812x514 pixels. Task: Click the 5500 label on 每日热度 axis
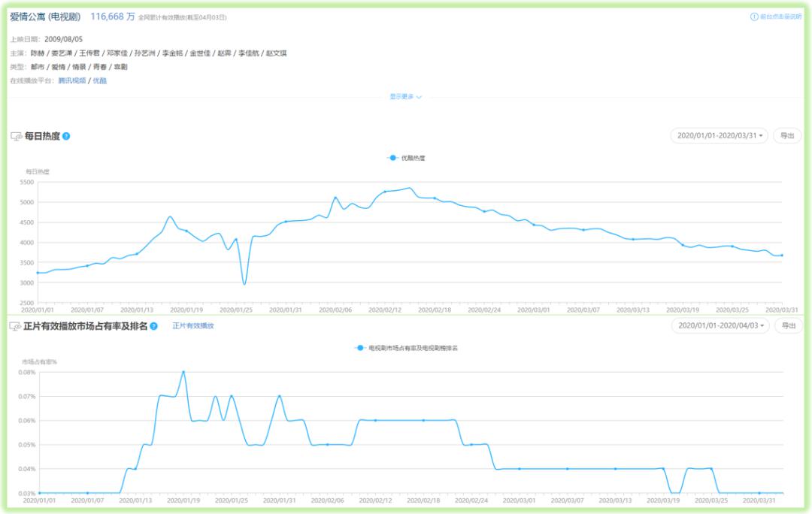click(26, 182)
